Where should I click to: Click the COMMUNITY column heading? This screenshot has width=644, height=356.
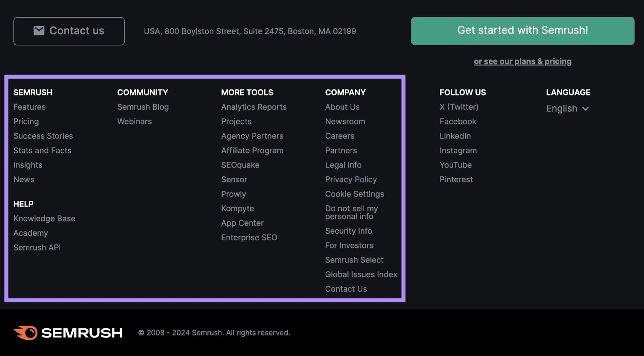pyautogui.click(x=142, y=92)
